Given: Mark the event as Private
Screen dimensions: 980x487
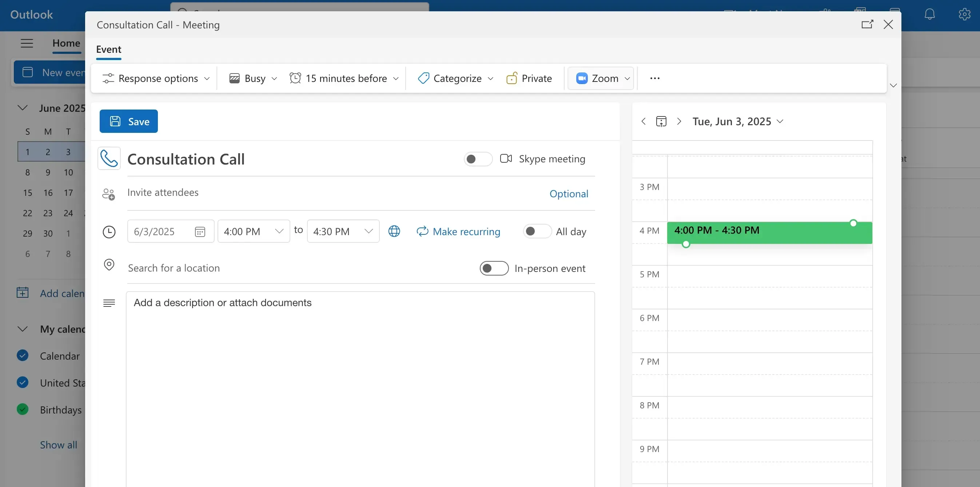Looking at the screenshot, I should [529, 78].
